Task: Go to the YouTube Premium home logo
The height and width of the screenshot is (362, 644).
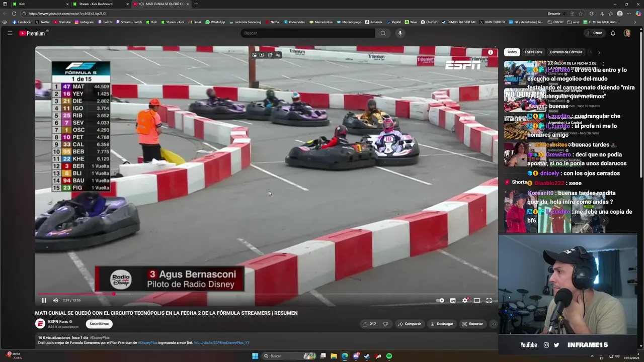Action: [32, 33]
